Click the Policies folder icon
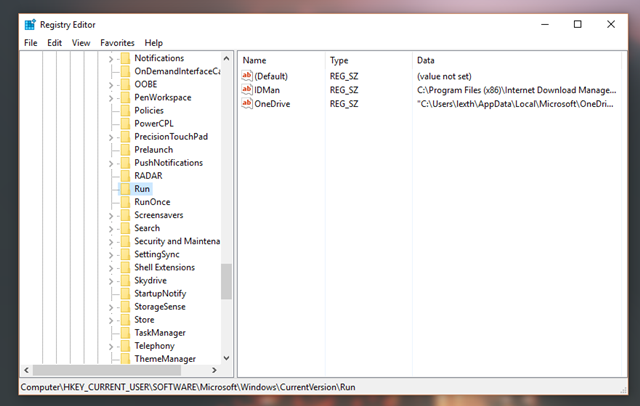 pos(125,110)
